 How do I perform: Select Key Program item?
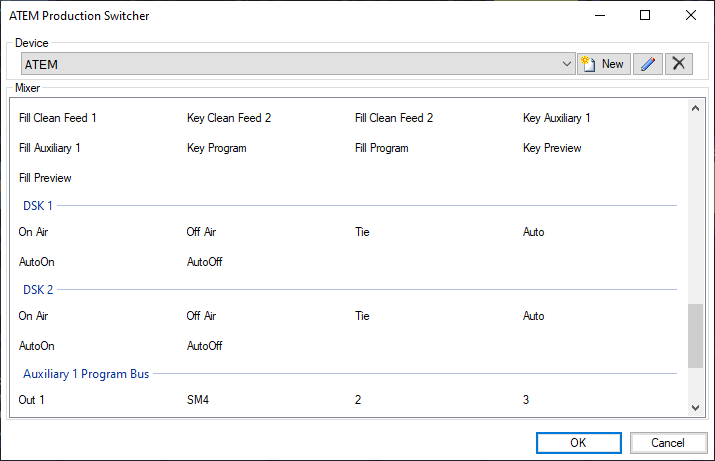coord(217,148)
